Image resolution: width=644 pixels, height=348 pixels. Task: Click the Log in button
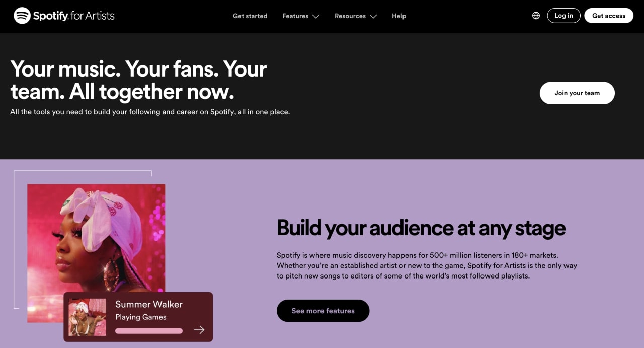pos(563,15)
